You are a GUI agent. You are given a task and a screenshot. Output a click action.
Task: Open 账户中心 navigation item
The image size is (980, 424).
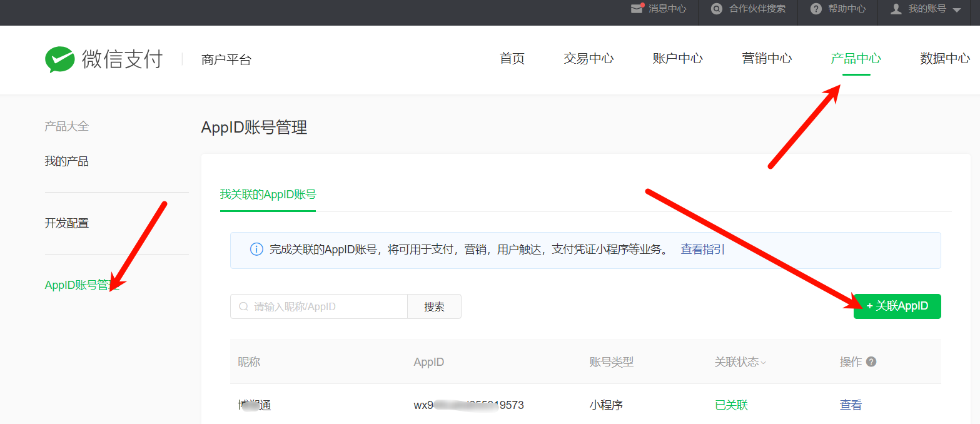678,59
